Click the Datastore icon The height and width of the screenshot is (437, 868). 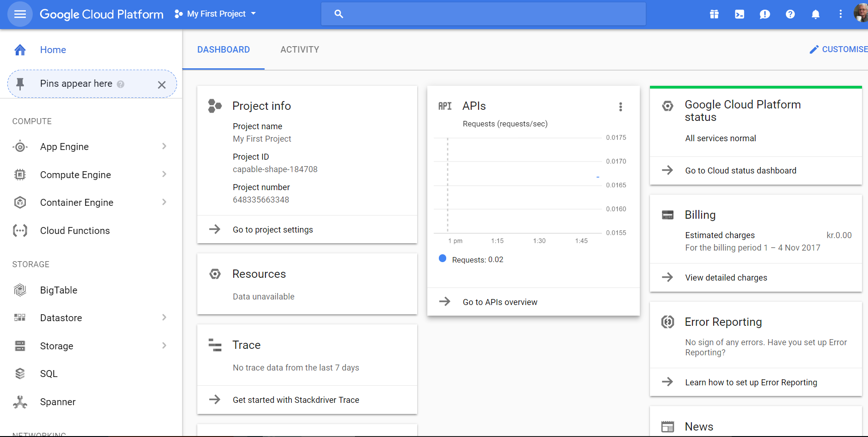click(x=20, y=317)
